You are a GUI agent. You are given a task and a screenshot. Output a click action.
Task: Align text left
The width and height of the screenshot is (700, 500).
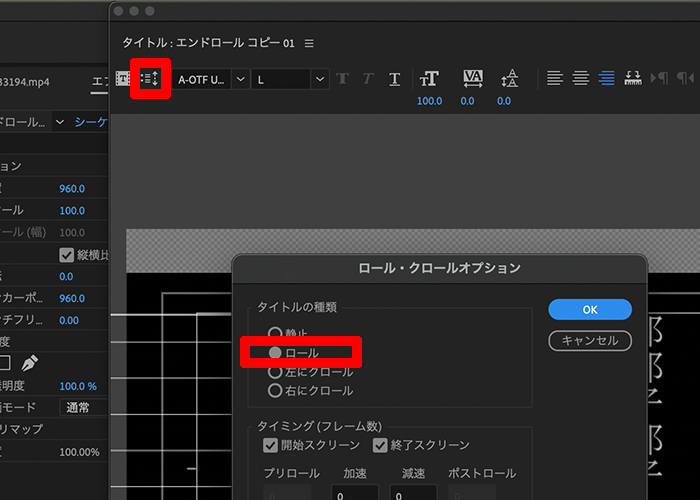554,79
